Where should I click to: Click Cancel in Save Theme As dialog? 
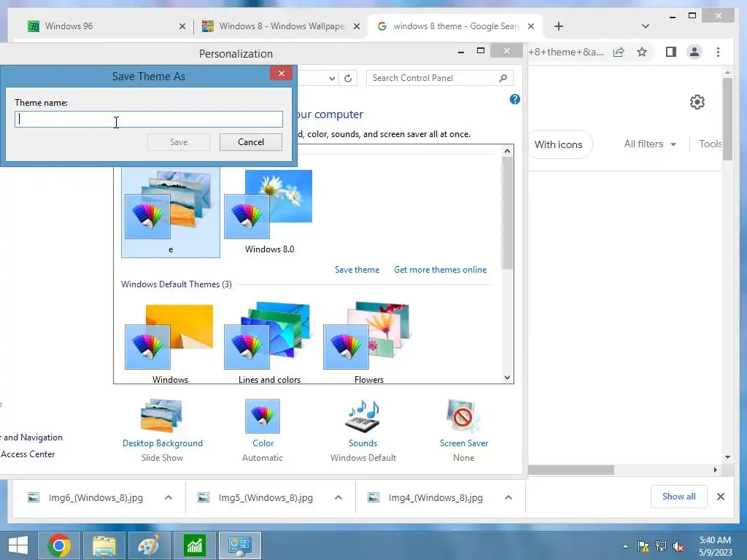tap(251, 142)
